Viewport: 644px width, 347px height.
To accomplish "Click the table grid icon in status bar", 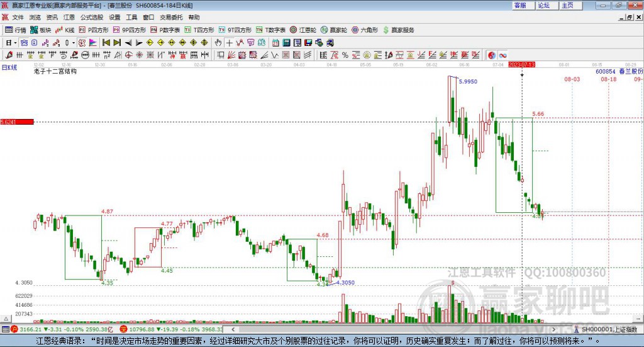I will click(5, 329).
